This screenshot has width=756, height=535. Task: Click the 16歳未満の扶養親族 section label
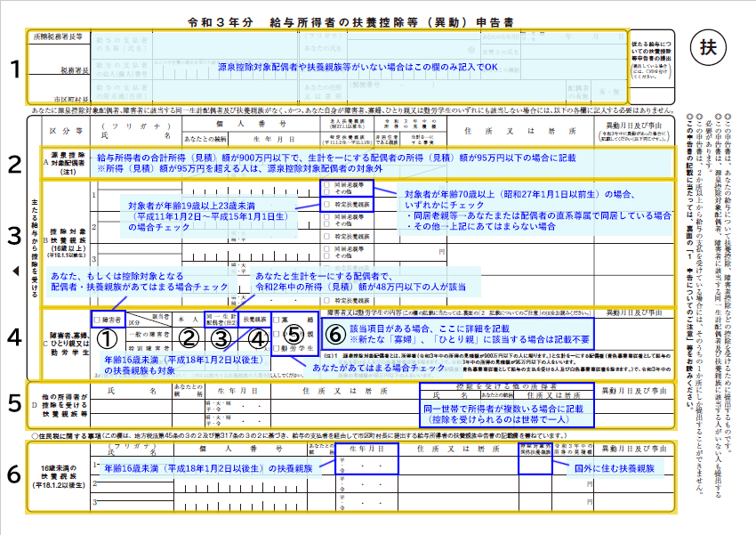(59, 476)
